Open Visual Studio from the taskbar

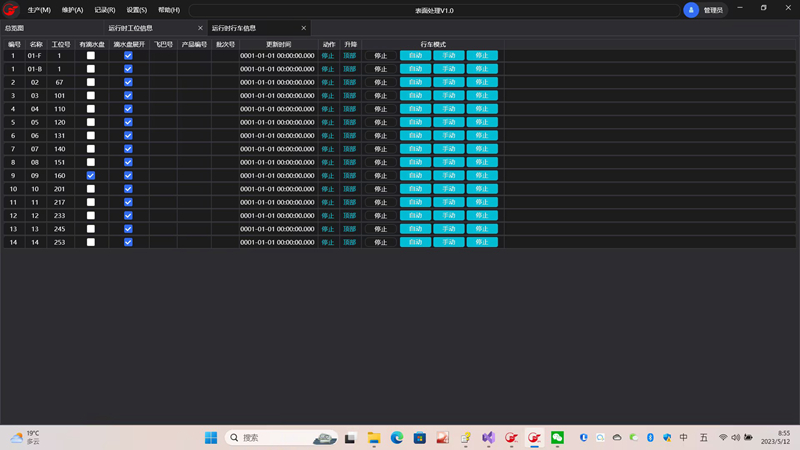(489, 438)
